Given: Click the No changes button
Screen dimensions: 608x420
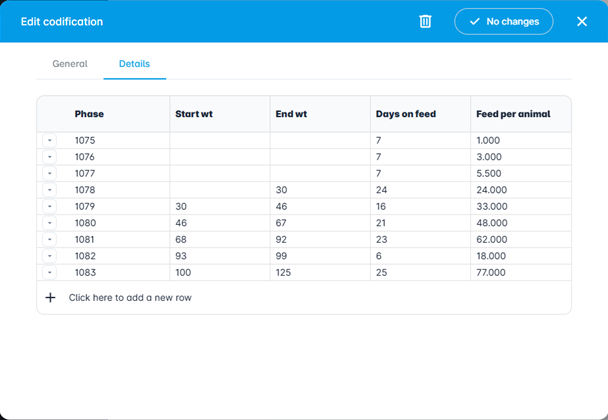Looking at the screenshot, I should (503, 21).
